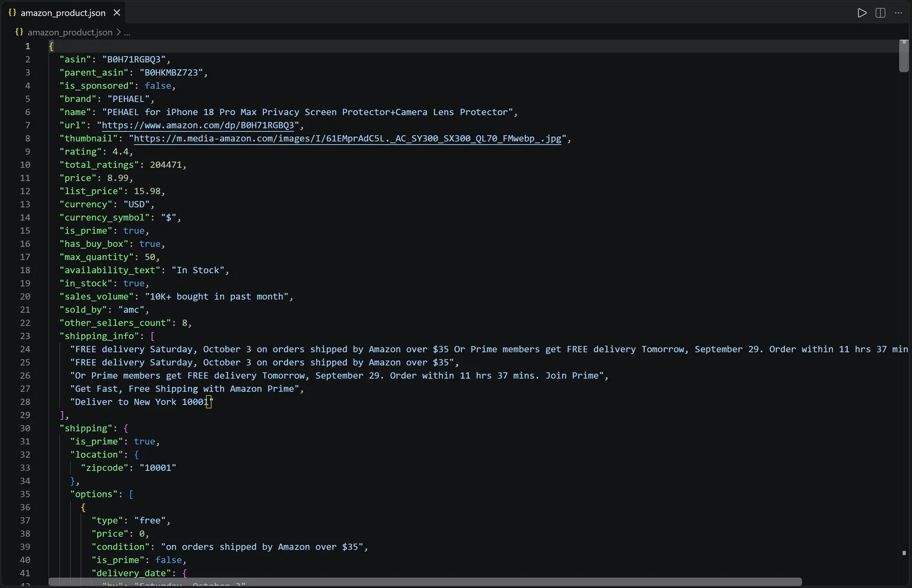Click the "asin" key on line 2
912x588 pixels.
click(x=75, y=59)
